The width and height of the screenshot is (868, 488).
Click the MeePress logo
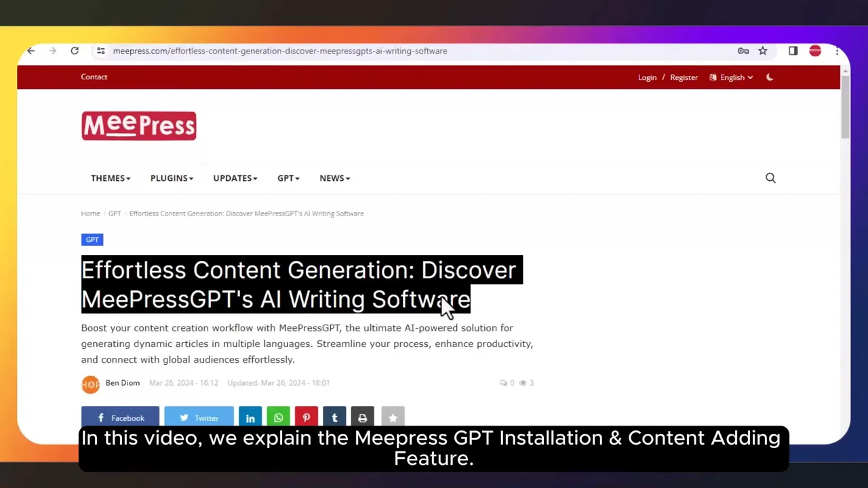[139, 126]
